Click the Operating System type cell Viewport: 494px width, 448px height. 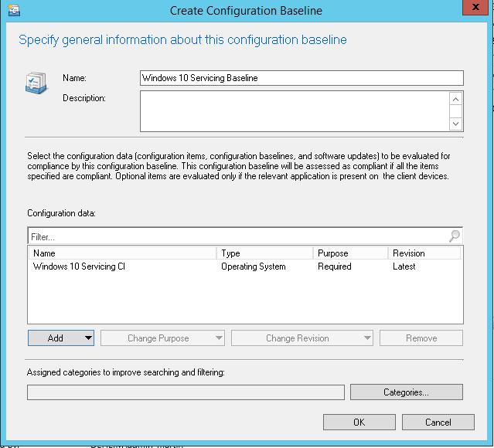click(254, 266)
